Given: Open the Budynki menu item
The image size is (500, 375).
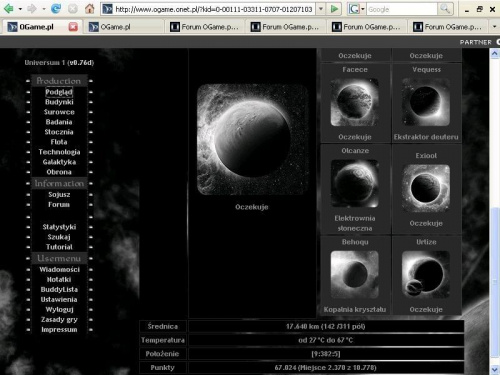Looking at the screenshot, I should 59,102.
